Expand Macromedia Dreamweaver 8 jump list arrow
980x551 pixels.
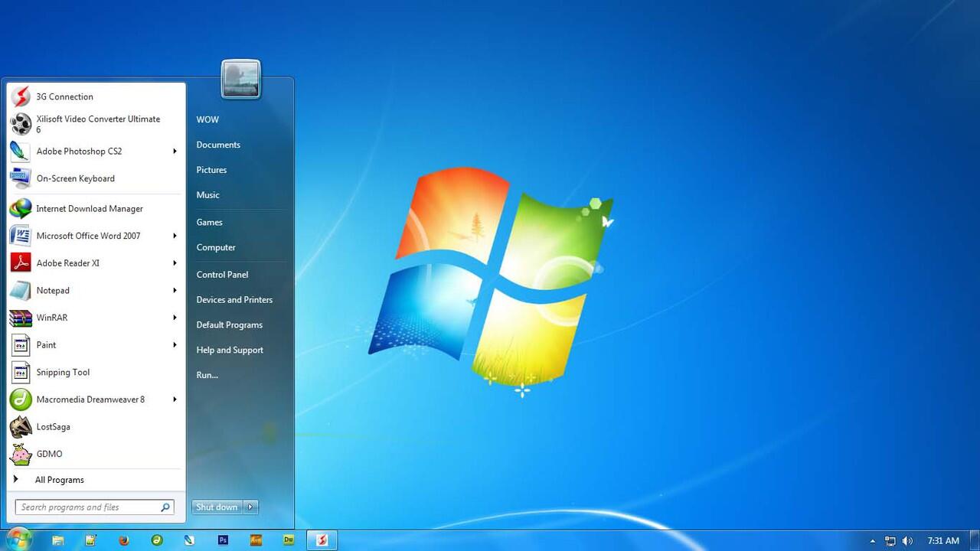175,399
